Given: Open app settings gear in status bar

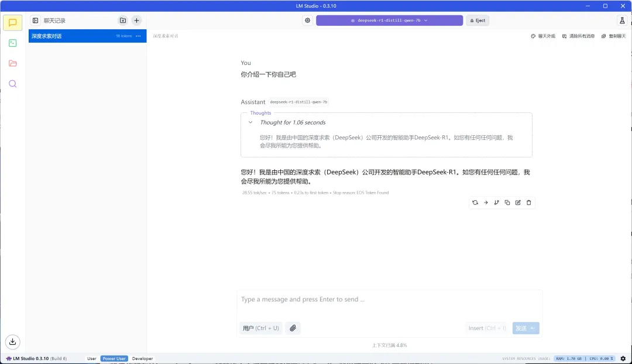Looking at the screenshot, I should click(623, 358).
